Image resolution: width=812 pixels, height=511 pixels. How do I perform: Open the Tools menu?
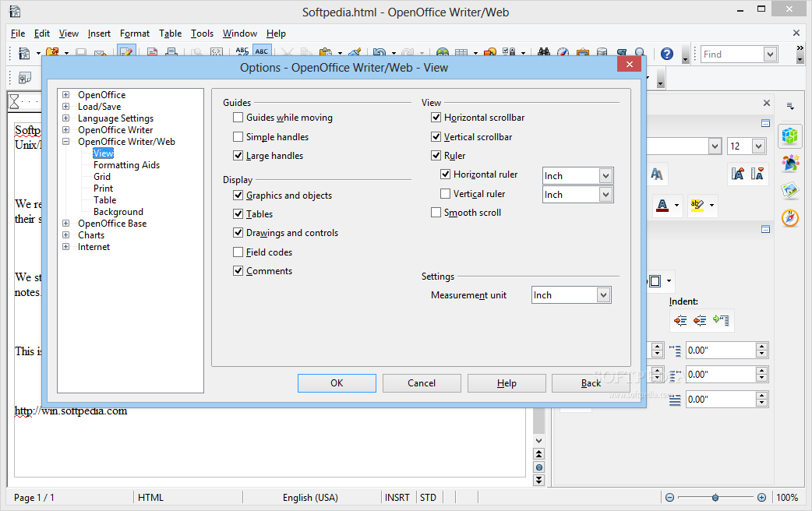point(202,33)
